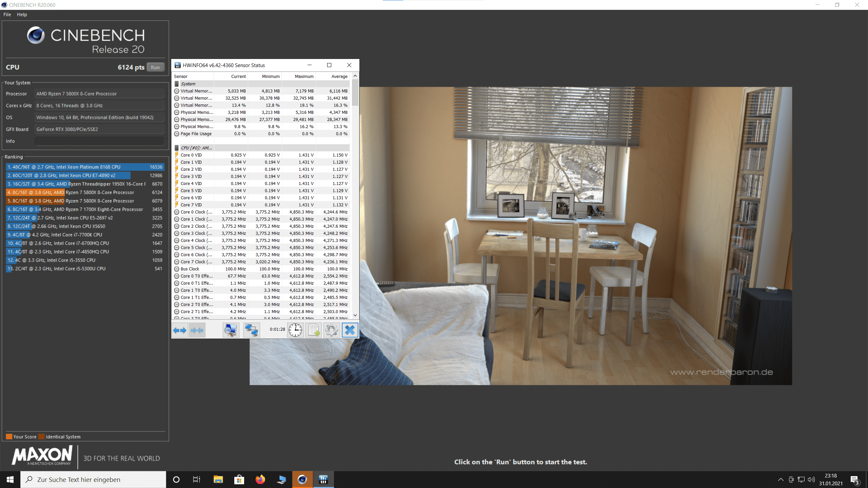Click the HWiNFO vertical scrollbar thumb
The image size is (868, 488).
(x=355, y=93)
